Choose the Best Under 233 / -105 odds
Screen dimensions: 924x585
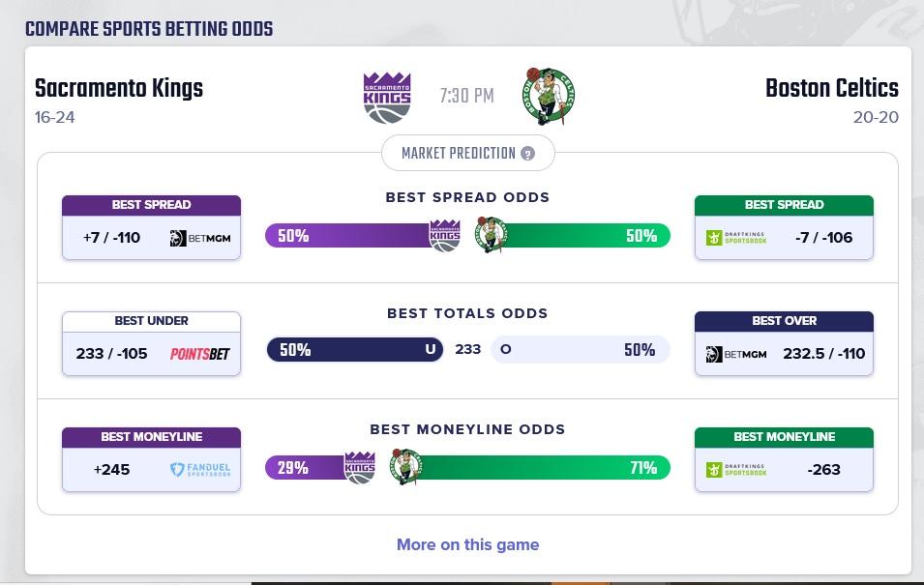coord(112,354)
